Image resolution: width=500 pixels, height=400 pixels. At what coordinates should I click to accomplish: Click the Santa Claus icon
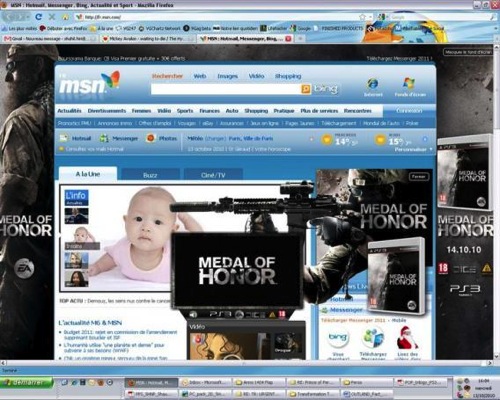pos(407,338)
